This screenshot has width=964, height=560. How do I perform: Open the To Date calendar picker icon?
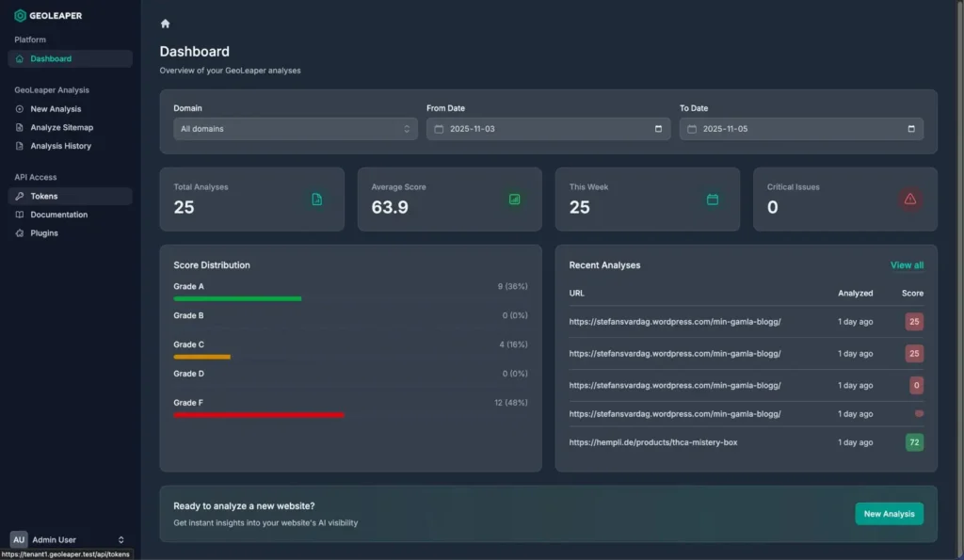(910, 129)
